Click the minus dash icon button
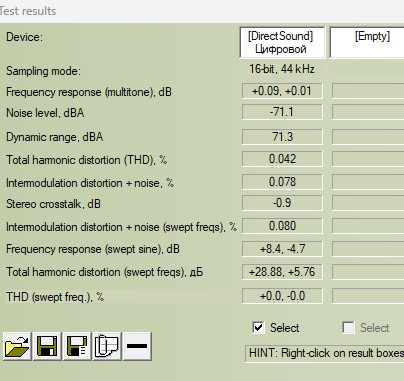Viewport: 404px width, 381px height. (x=137, y=346)
